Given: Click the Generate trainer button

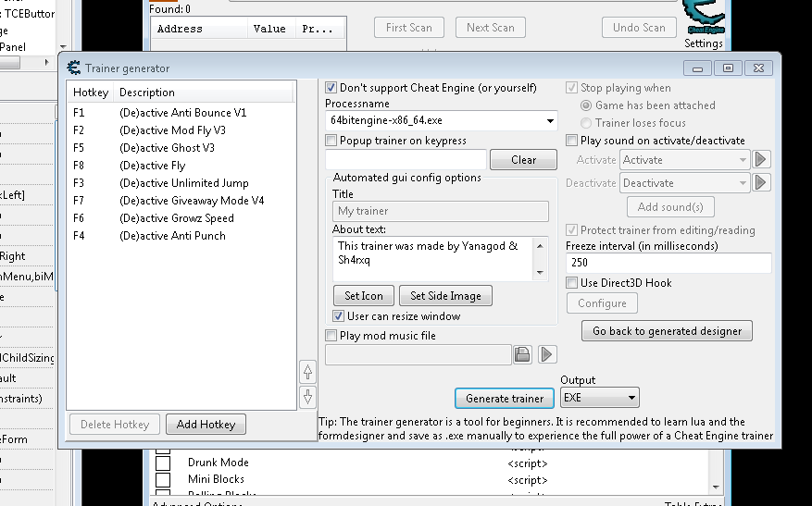Looking at the screenshot, I should click(505, 399).
